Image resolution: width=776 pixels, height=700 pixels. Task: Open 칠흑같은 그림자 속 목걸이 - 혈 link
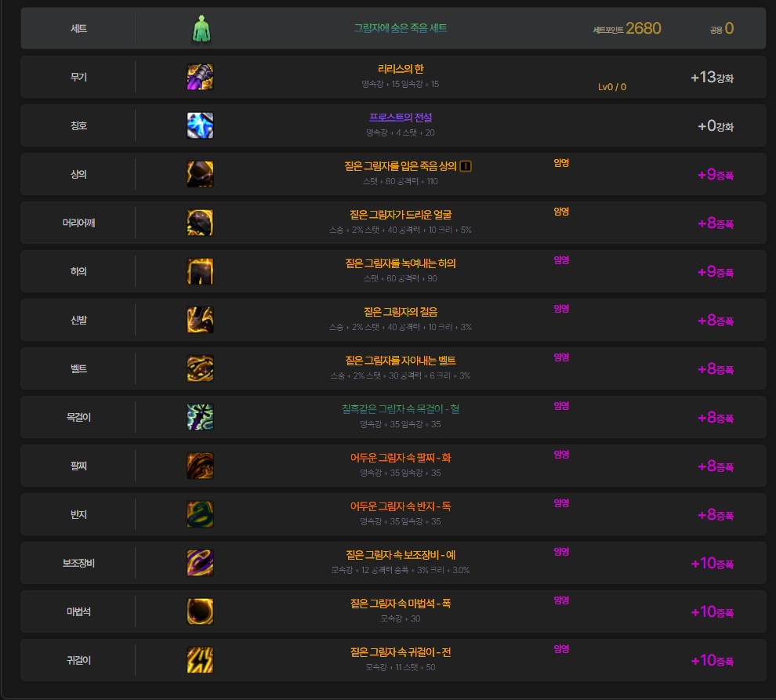pyautogui.click(x=400, y=409)
